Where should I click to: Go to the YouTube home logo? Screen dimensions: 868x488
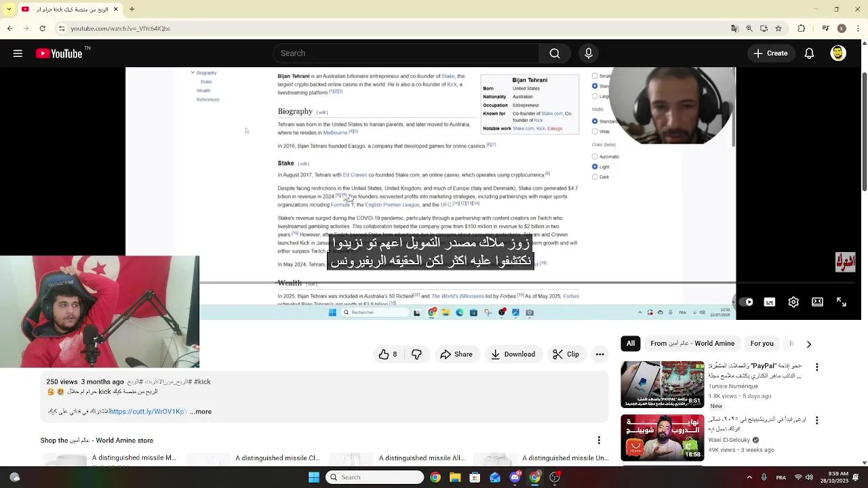[59, 54]
